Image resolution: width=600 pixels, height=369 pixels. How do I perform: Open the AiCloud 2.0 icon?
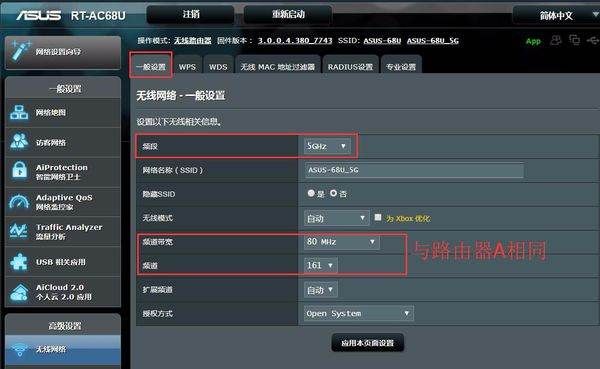[19, 292]
